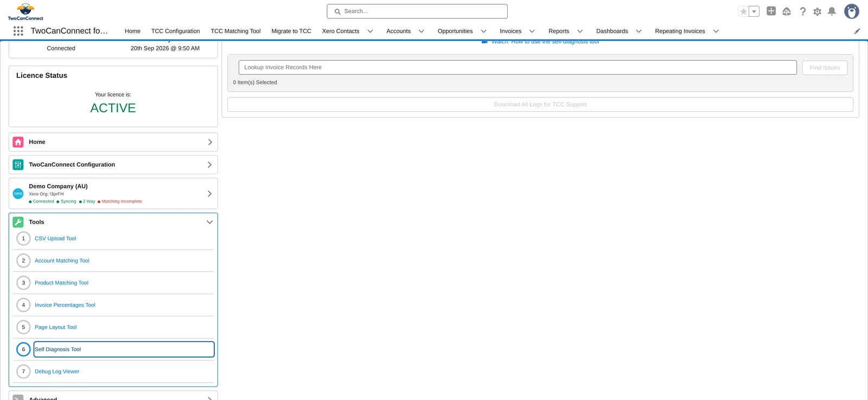Open the Invoices tab dropdown arrow
The image size is (868, 400).
click(532, 31)
